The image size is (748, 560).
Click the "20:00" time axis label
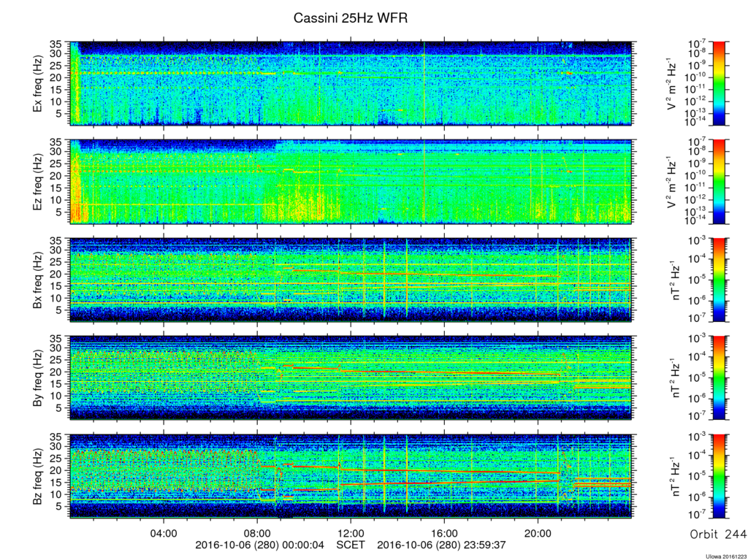click(x=538, y=533)
